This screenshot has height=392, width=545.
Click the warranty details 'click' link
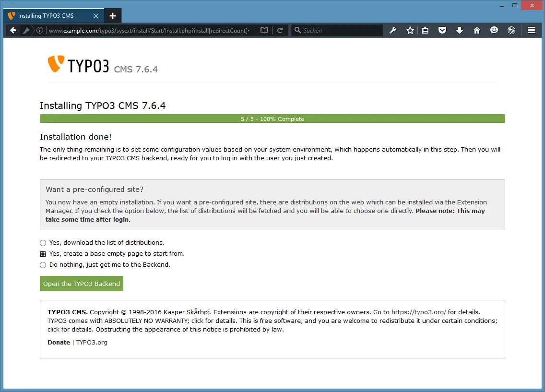point(198,321)
